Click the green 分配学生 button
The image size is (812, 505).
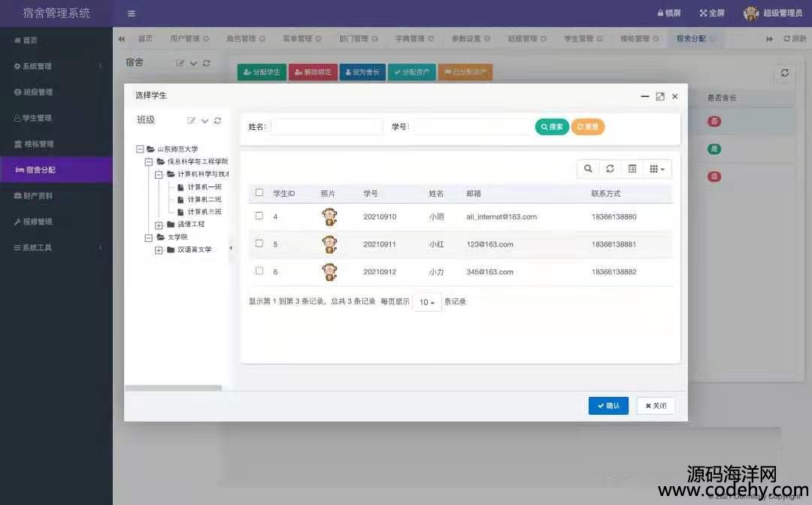point(262,72)
